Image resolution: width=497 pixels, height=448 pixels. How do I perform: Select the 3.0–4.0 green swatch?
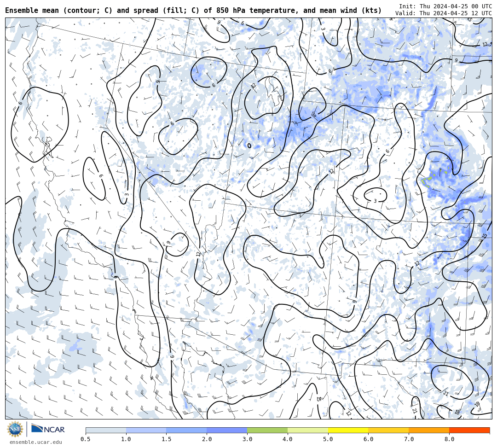coord(267,430)
